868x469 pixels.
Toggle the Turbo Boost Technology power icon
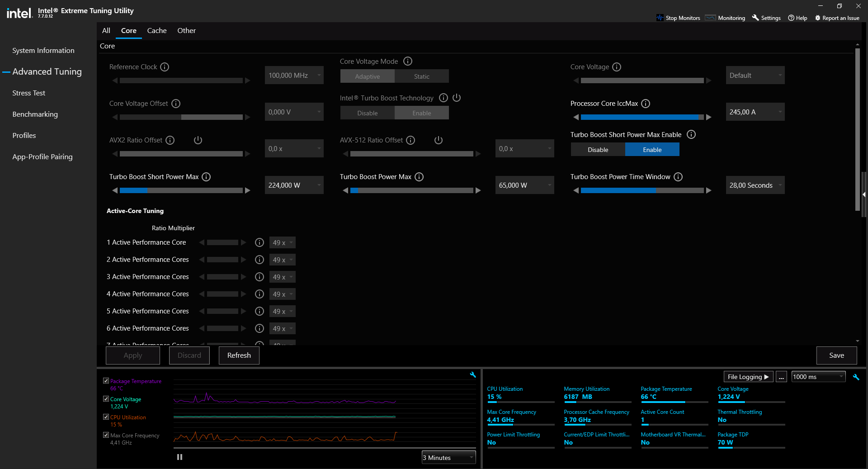click(457, 98)
